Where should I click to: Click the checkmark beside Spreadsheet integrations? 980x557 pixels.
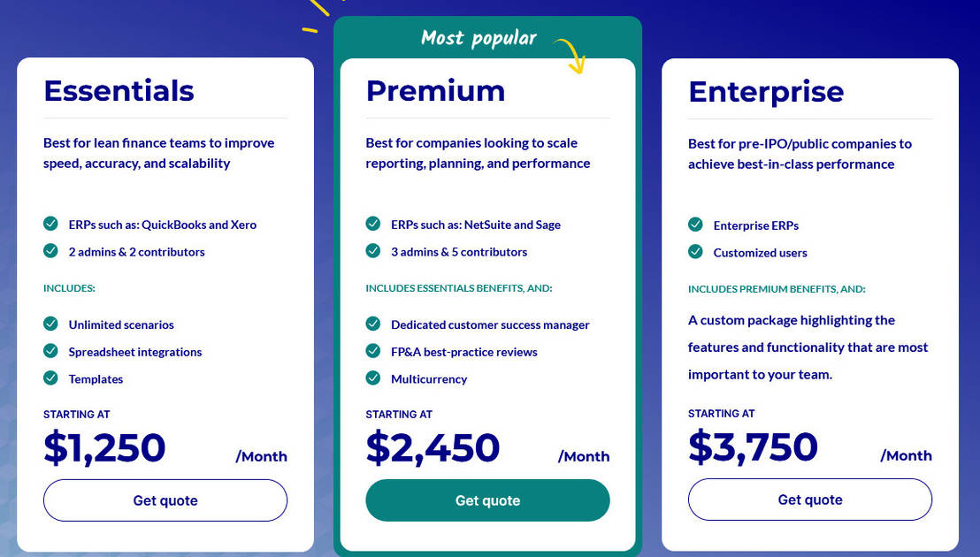50,352
